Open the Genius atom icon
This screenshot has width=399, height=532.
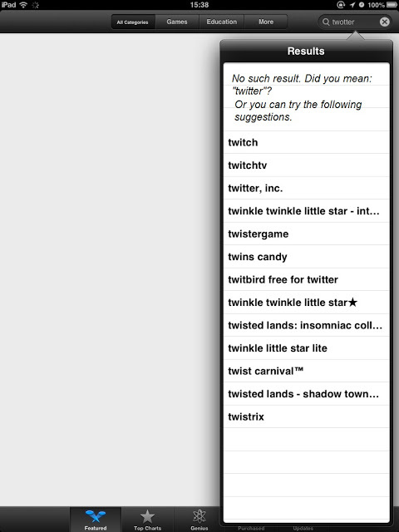pyautogui.click(x=199, y=516)
